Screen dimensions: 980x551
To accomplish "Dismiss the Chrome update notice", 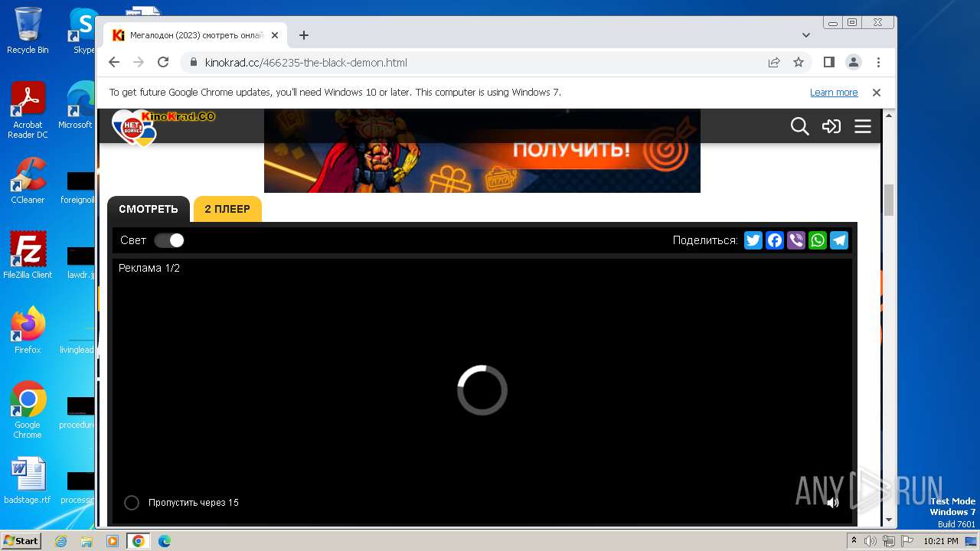I will [x=877, y=93].
